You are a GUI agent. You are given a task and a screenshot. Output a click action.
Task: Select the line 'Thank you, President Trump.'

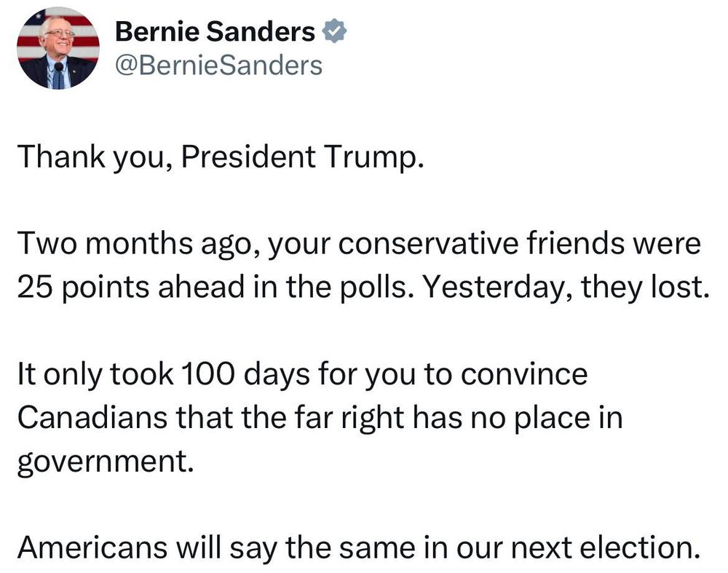click(221, 157)
